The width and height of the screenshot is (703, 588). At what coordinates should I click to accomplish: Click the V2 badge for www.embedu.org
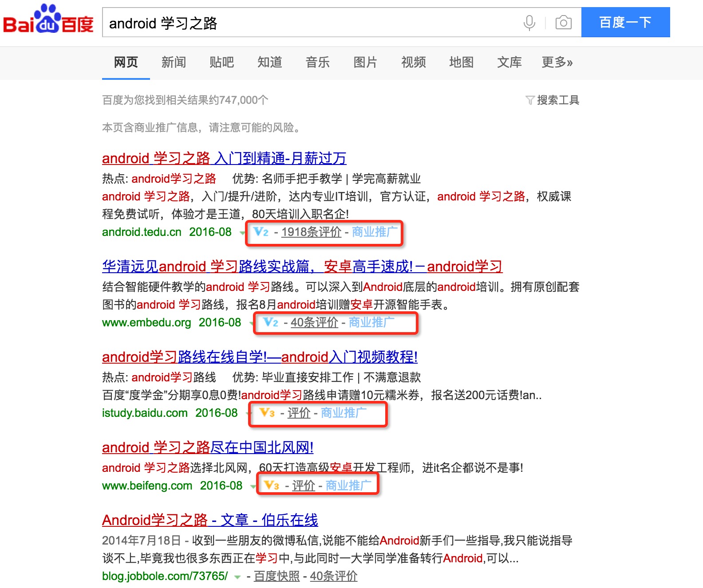click(x=271, y=322)
